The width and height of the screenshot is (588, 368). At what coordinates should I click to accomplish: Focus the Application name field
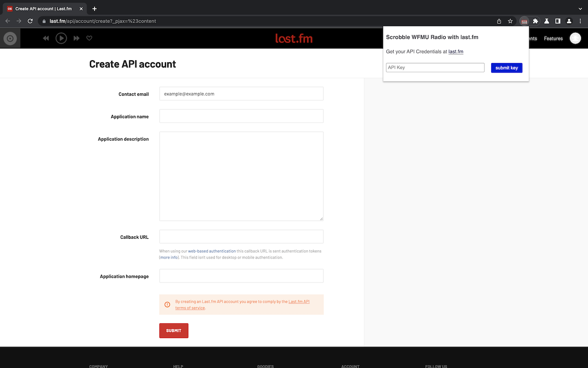241,116
